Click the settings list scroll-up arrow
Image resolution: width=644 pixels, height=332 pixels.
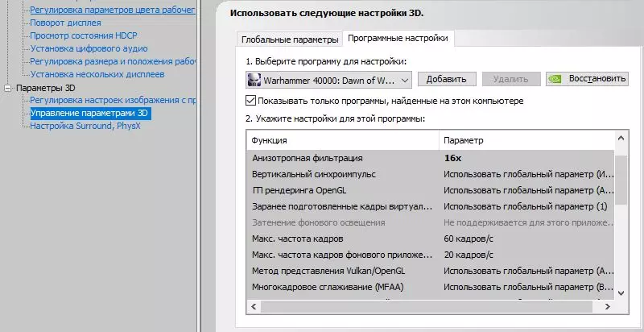621,139
